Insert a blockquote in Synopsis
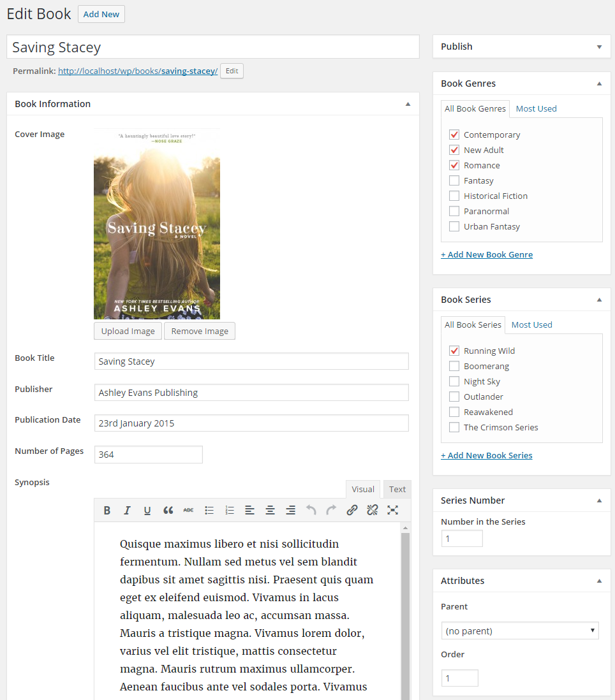 [168, 510]
